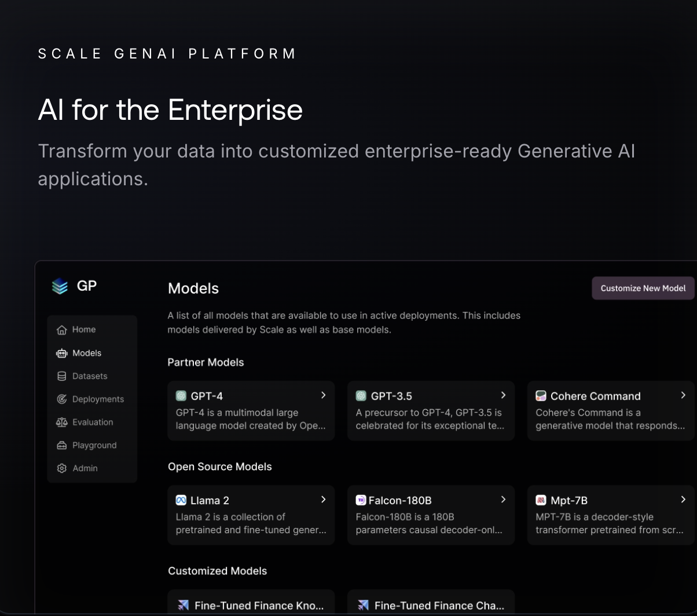Open the Falcon-180B model title
Screen dimensions: 697x616
point(400,500)
